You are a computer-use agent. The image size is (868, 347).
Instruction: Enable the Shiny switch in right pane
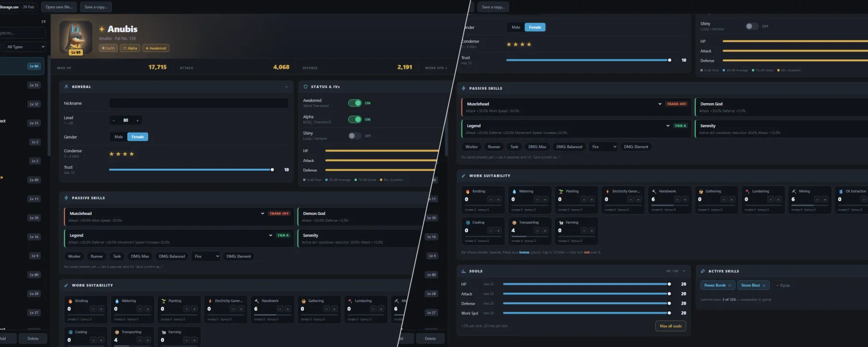pyautogui.click(x=752, y=27)
